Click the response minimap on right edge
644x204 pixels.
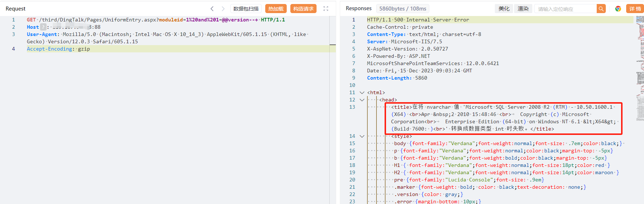640,69
